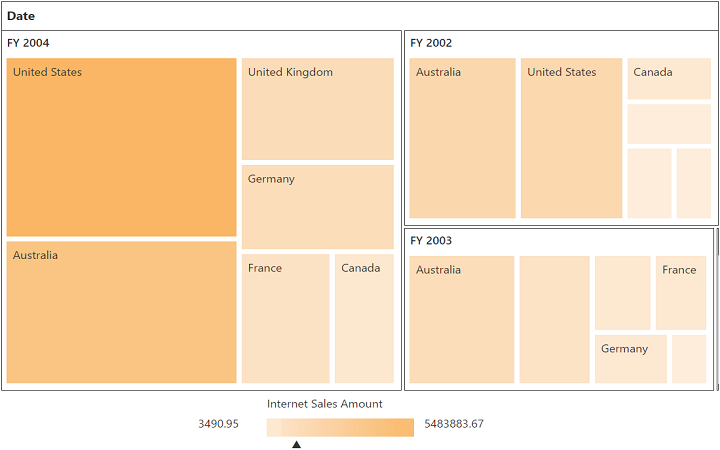Click the FY 2004 group header

[x=28, y=43]
